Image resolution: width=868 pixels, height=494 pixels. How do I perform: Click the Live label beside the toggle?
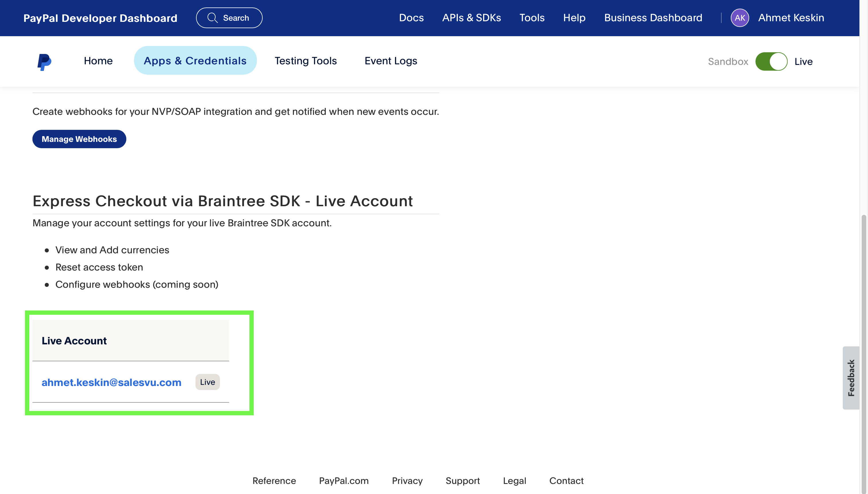coord(804,61)
